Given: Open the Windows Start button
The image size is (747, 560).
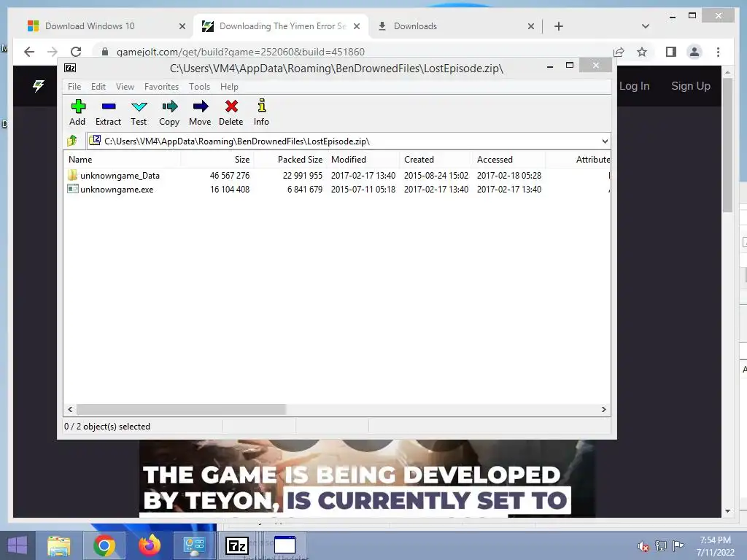Looking at the screenshot, I should click(x=18, y=545).
